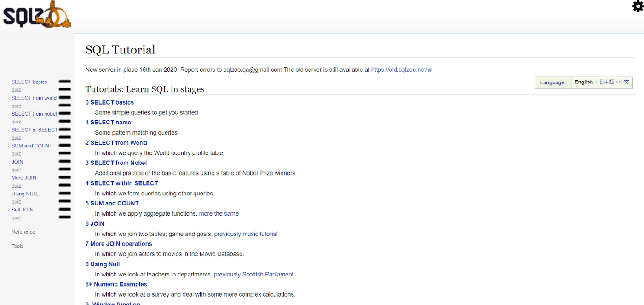
Task: Open the quiz under sidebar SELECT basics
Action: pos(16,90)
